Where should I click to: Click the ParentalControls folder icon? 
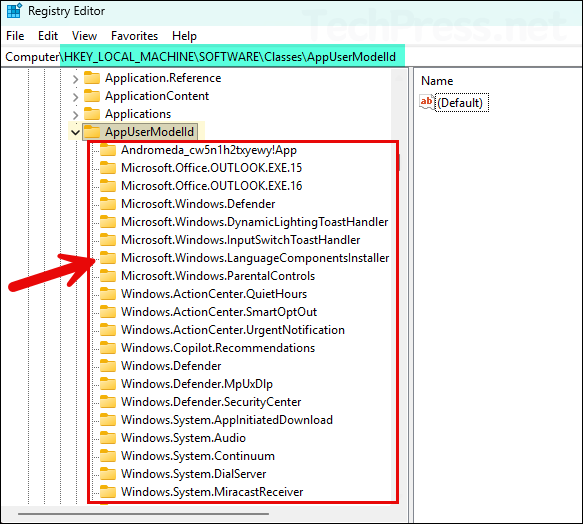(108, 276)
